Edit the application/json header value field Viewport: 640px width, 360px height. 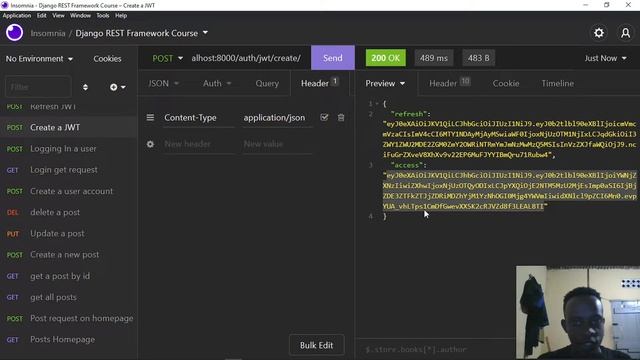277,118
